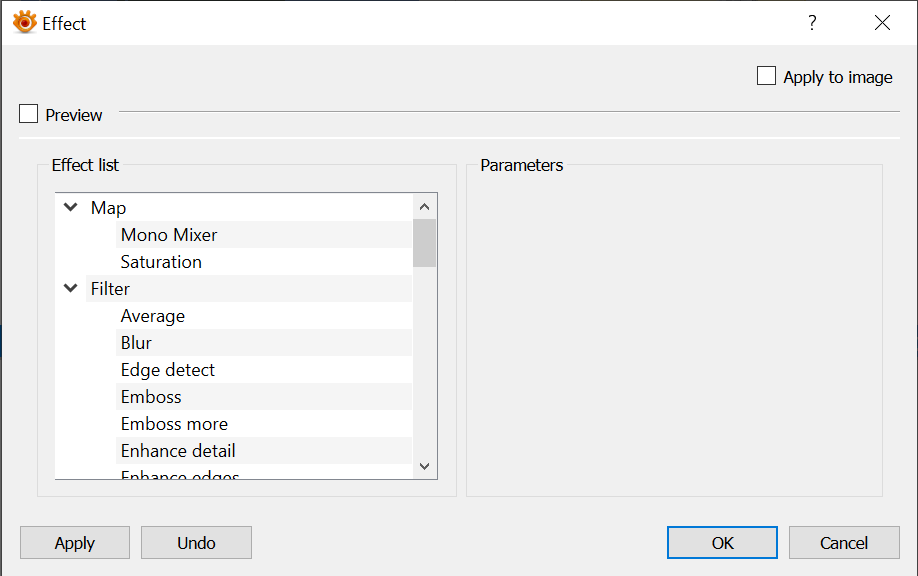918x576 pixels.
Task: Click the effect list scroll down arrow
Action: coord(424,466)
